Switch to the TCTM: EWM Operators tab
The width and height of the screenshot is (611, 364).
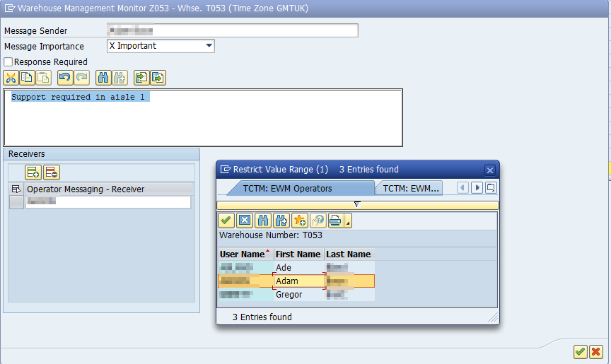[x=296, y=188]
